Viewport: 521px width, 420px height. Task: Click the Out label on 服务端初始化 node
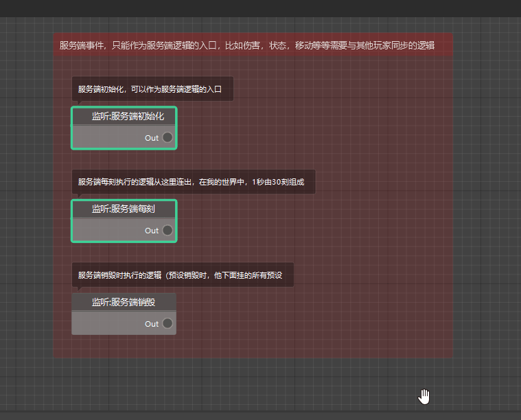coord(151,138)
